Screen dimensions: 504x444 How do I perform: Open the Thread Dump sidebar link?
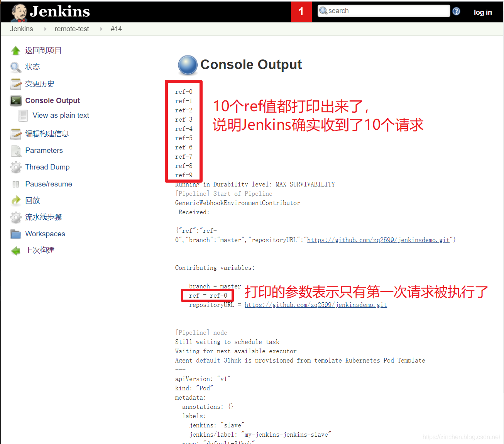(x=47, y=167)
